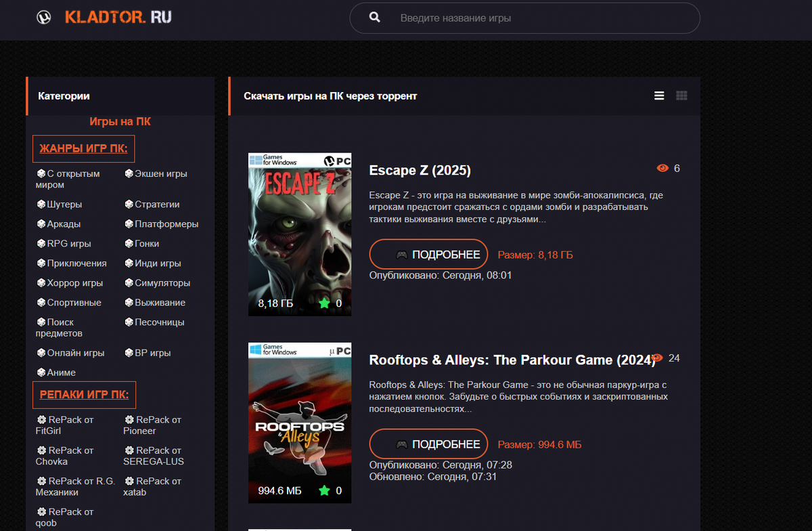Open the ЖАНРЫ ИГР ПК heading link

[x=83, y=149]
